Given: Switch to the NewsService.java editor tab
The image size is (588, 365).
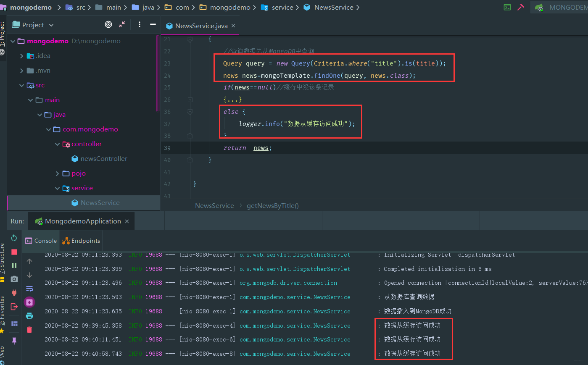Looking at the screenshot, I should 201,26.
